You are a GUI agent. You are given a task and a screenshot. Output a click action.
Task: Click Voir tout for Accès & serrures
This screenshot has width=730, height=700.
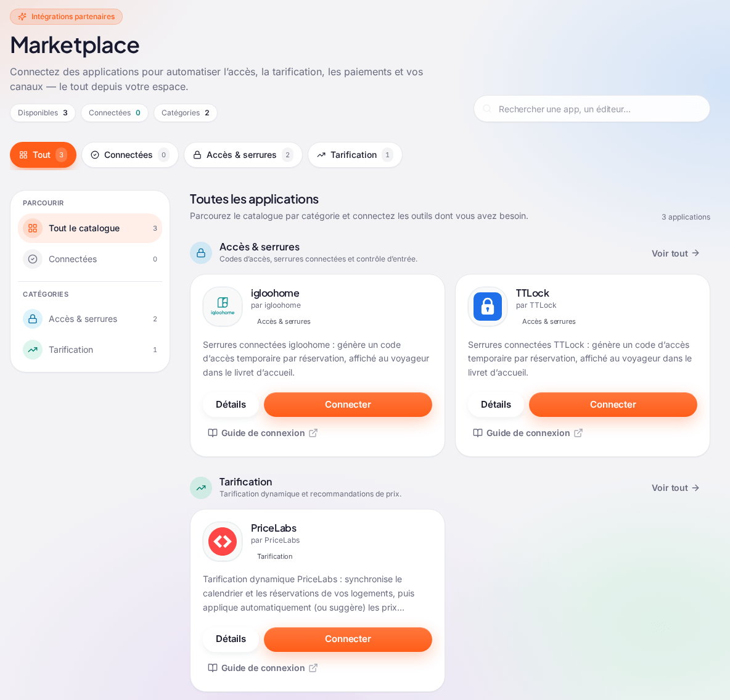pos(675,253)
